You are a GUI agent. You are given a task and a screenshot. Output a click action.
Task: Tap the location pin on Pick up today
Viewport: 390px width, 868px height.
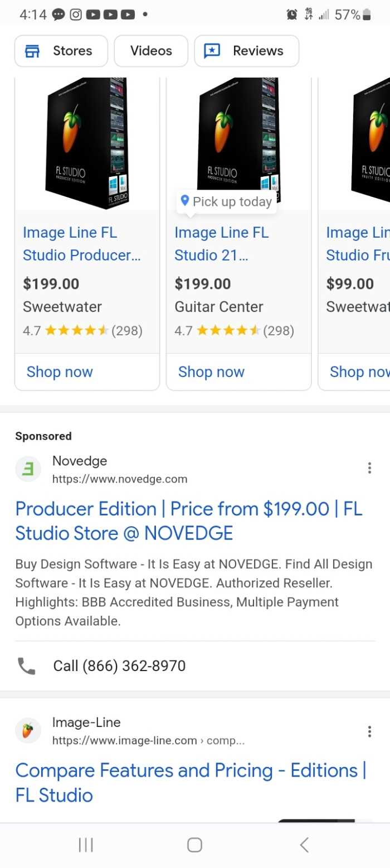pyautogui.click(x=185, y=201)
